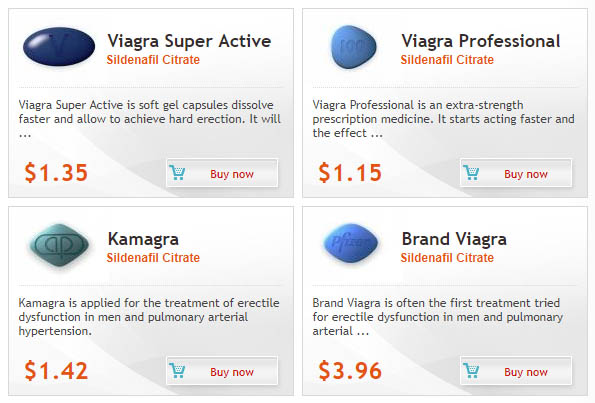Open the Kamagra product title

pyautogui.click(x=143, y=240)
